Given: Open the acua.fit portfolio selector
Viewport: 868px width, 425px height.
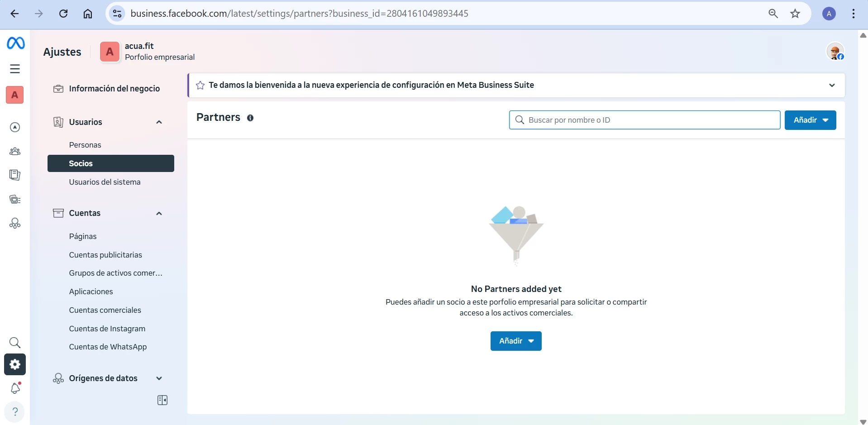Looking at the screenshot, I should [148, 52].
